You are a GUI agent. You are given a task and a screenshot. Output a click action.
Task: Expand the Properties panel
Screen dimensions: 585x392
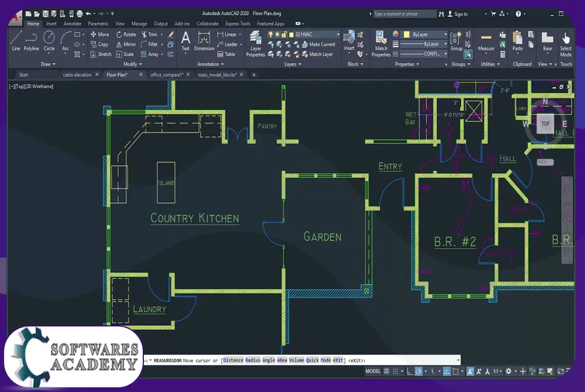pos(407,64)
